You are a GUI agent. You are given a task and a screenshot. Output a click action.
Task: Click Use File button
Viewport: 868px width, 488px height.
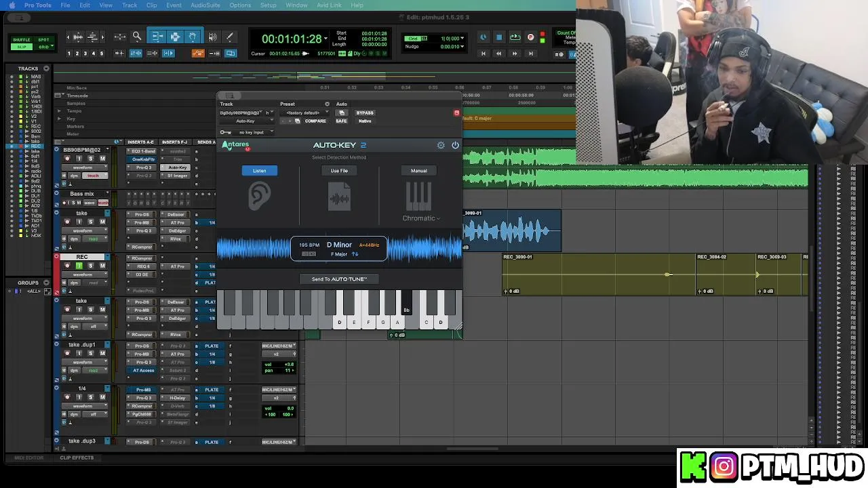339,171
